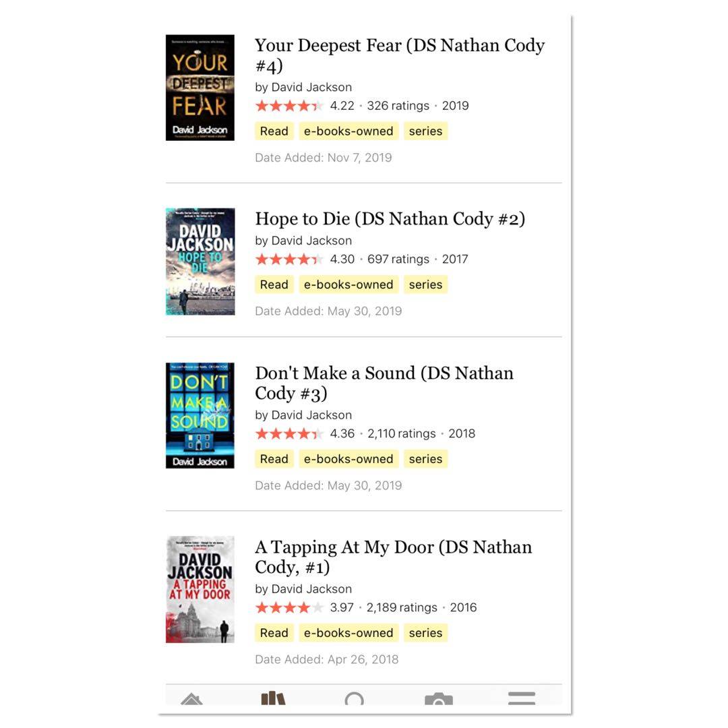Tap the star rating for Hope to Die
The width and height of the screenshot is (728, 728).
pyautogui.click(x=289, y=259)
